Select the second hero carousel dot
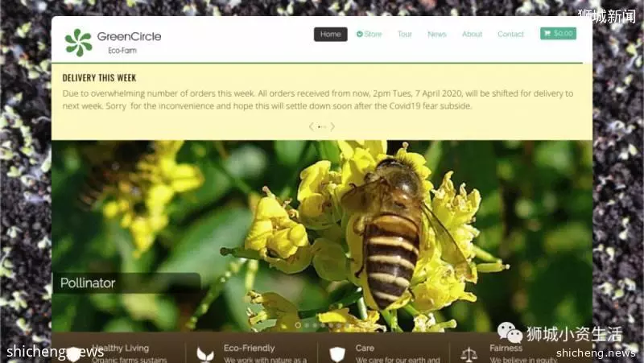Image resolution: width=644 pixels, height=363 pixels. [x=307, y=325]
